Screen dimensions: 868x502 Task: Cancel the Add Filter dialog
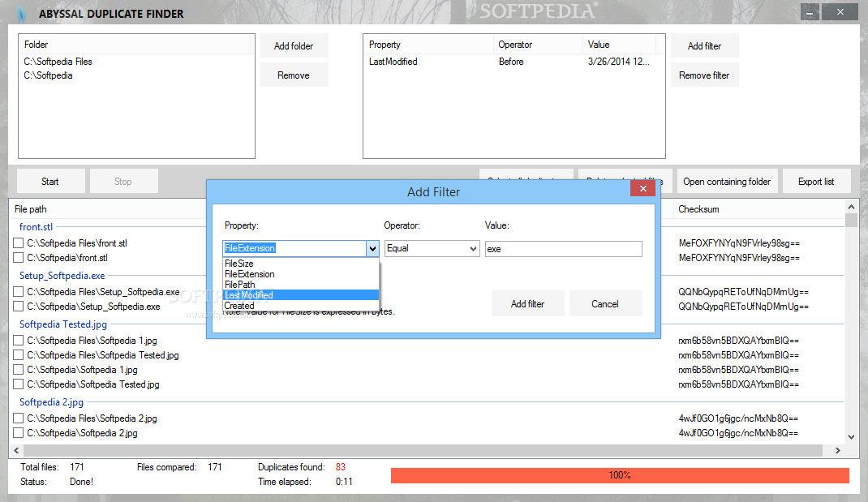point(605,304)
